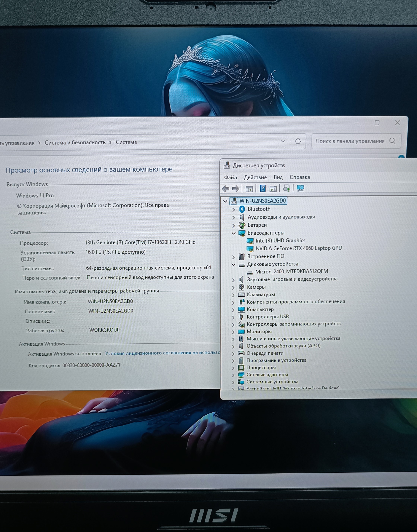The image size is (417, 532).
Task: Click the icon beside Сетевые адаптеры
Action: (x=241, y=375)
